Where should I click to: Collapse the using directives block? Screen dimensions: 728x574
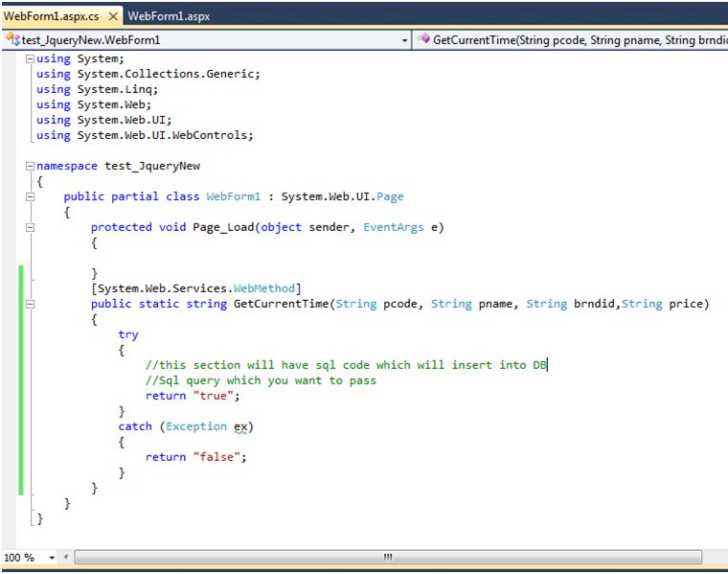click(30, 58)
